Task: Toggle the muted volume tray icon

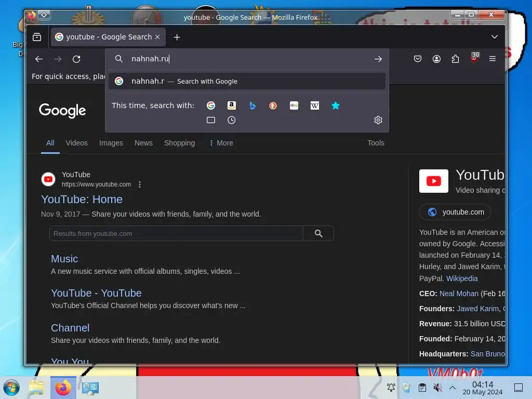Action: coord(437,387)
